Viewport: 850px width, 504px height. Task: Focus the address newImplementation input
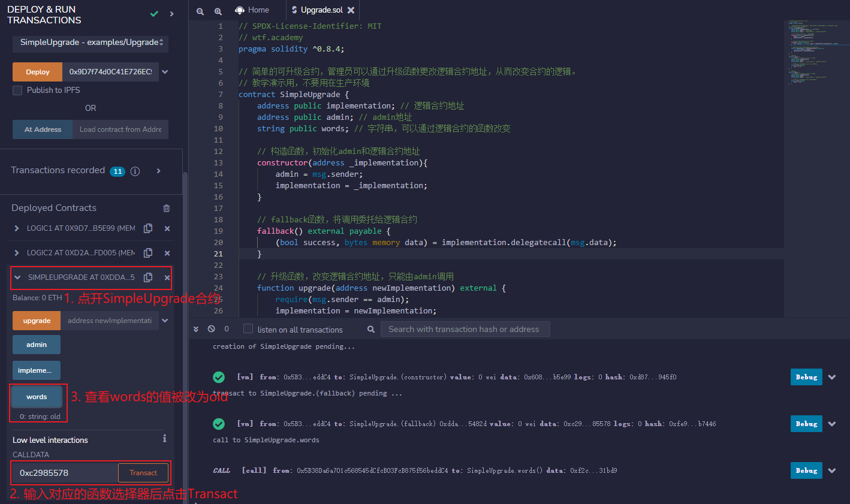[x=110, y=321]
